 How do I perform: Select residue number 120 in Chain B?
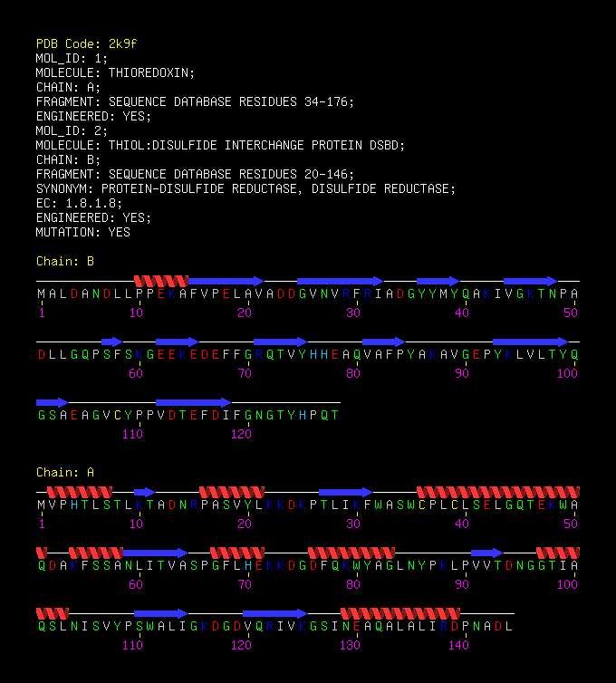tap(241, 434)
